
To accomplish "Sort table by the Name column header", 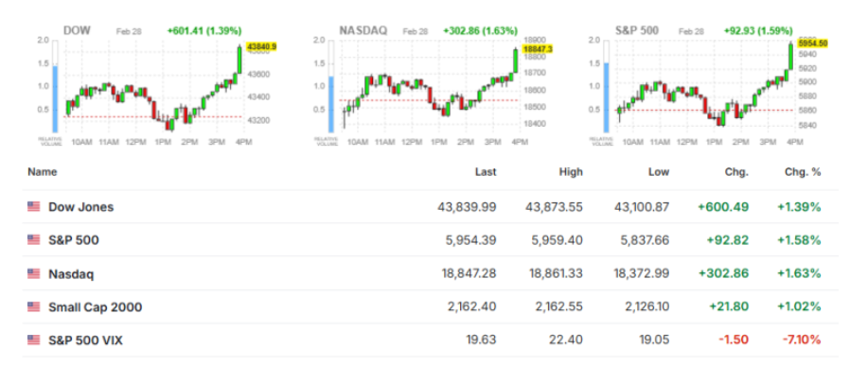I will pos(43,172).
